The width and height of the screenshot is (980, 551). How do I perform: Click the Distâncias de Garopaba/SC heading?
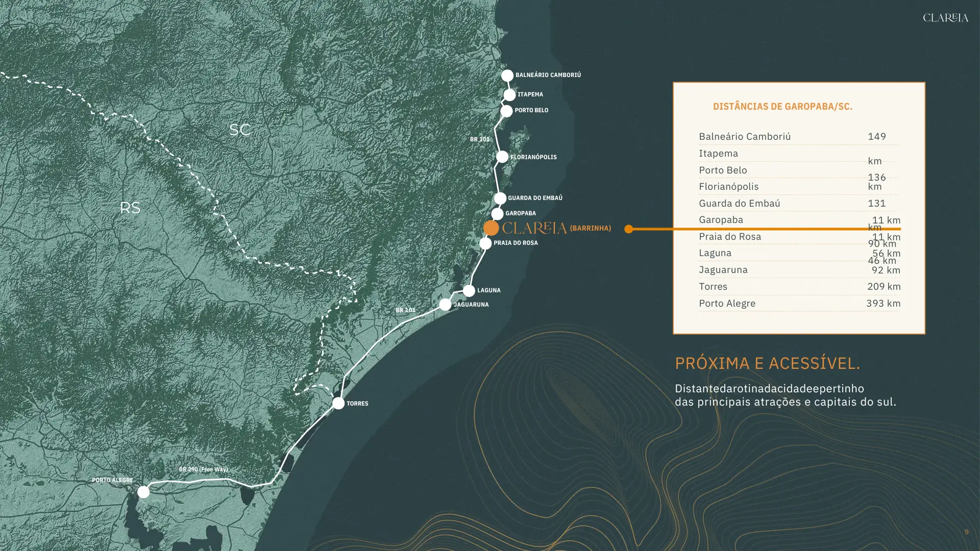(x=782, y=107)
